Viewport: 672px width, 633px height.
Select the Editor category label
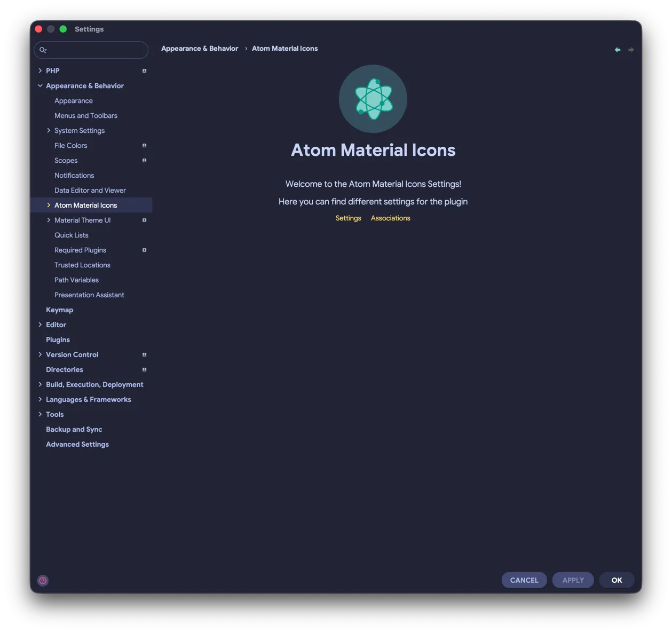pos(56,325)
